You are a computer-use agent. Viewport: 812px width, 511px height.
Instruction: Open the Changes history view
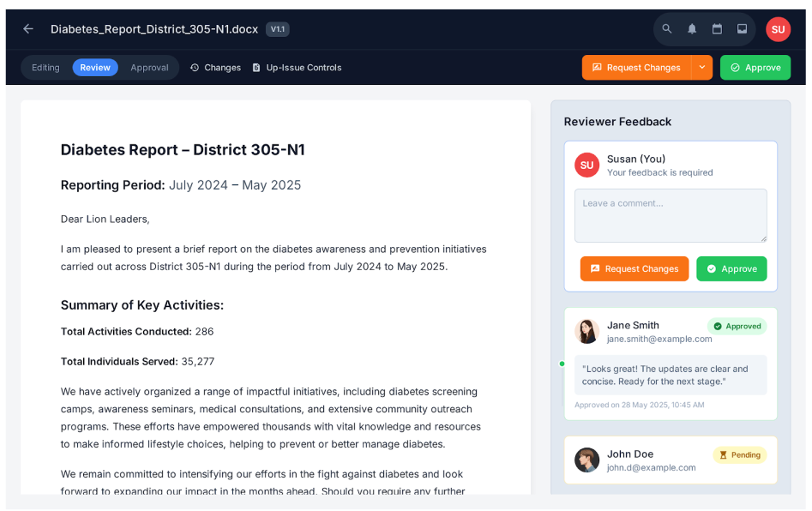point(215,68)
